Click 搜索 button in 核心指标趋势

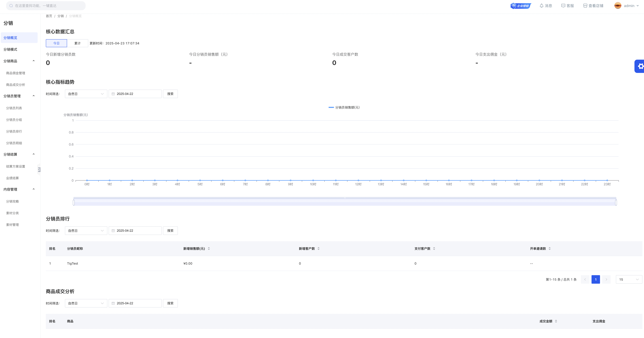click(170, 94)
